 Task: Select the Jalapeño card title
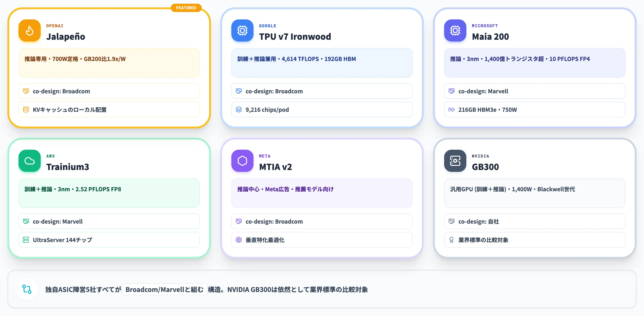click(66, 37)
